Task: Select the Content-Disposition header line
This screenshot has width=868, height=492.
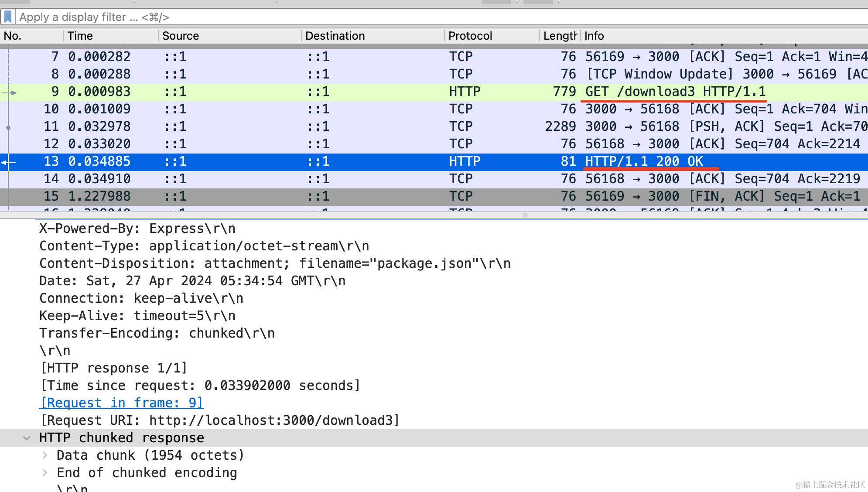Action: (x=275, y=263)
